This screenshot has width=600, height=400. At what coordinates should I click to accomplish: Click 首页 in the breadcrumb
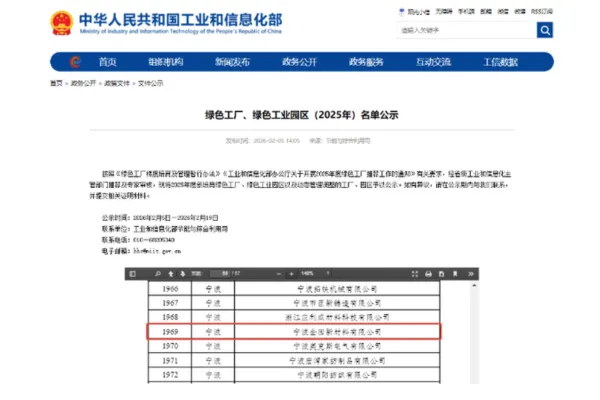[x=56, y=83]
